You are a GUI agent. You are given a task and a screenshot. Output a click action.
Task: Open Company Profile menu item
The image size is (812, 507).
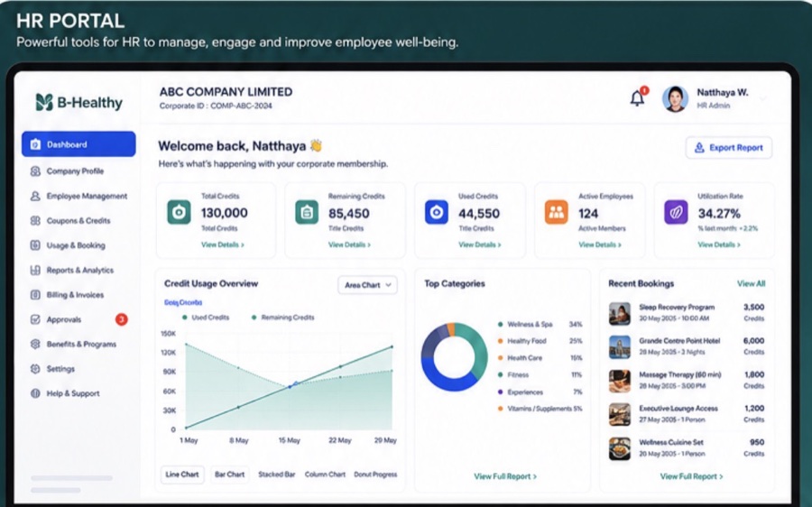coord(75,171)
